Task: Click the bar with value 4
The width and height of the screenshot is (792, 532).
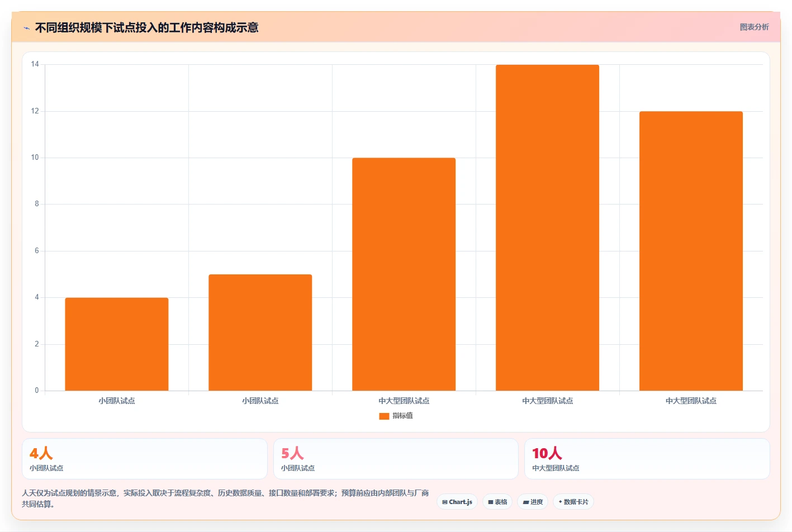Action: (x=117, y=344)
